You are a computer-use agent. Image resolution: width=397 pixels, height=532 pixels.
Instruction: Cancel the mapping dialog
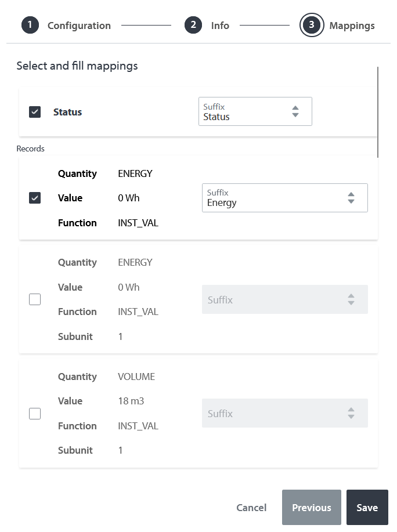tap(251, 507)
